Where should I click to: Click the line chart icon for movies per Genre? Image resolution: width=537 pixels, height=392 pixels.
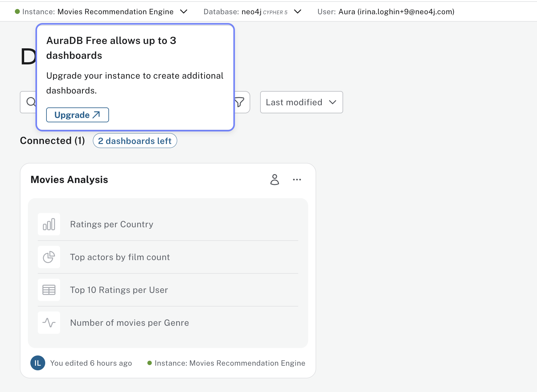pos(49,323)
